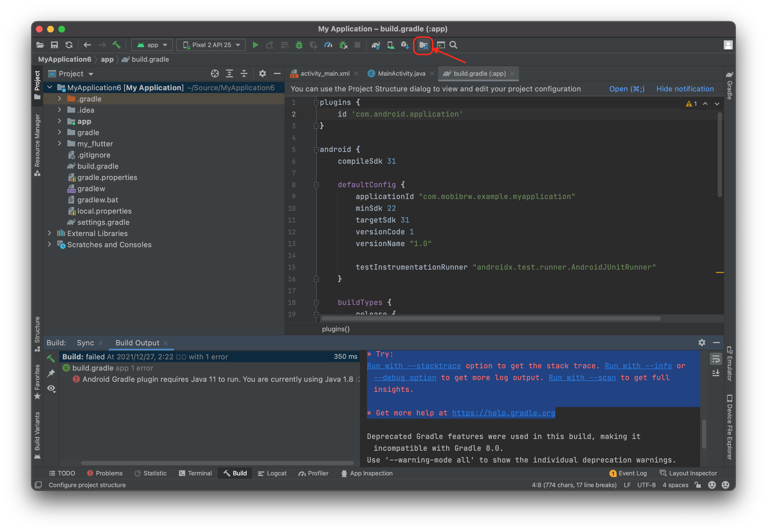This screenshot has width=767, height=532.
Task: Click the build output vertical scrollbar
Action: [x=704, y=434]
